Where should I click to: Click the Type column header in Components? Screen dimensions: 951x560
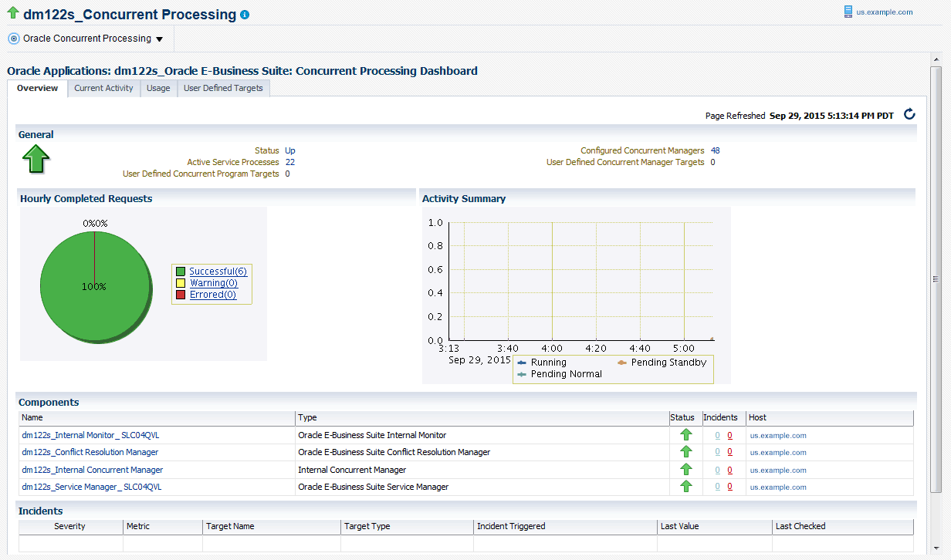pyautogui.click(x=482, y=417)
